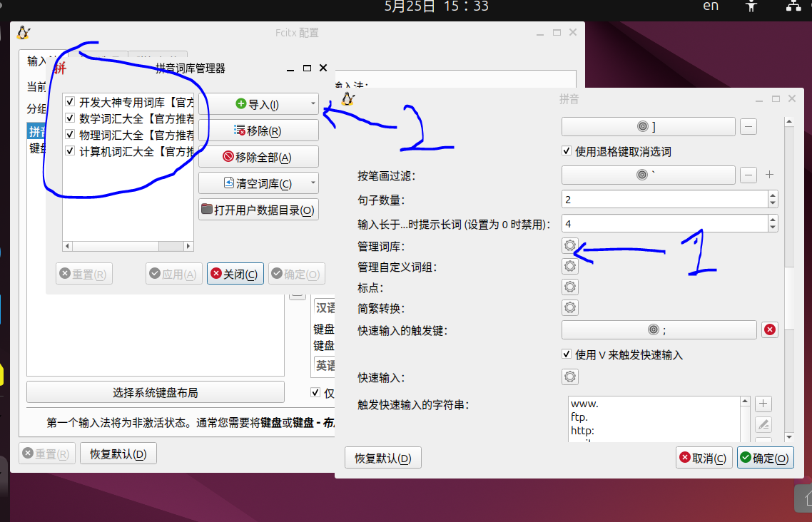Open the network icon in top bar
Image resolution: width=812 pixels, height=522 pixels.
point(793,6)
